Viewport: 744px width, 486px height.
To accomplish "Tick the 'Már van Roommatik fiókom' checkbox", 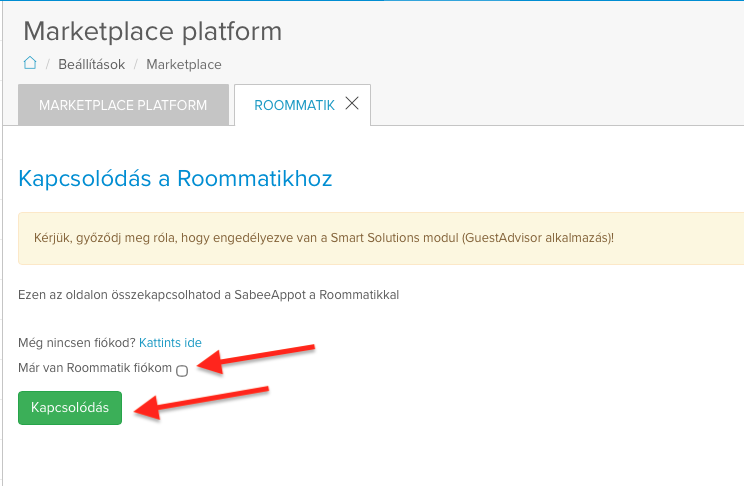I will [x=182, y=371].
